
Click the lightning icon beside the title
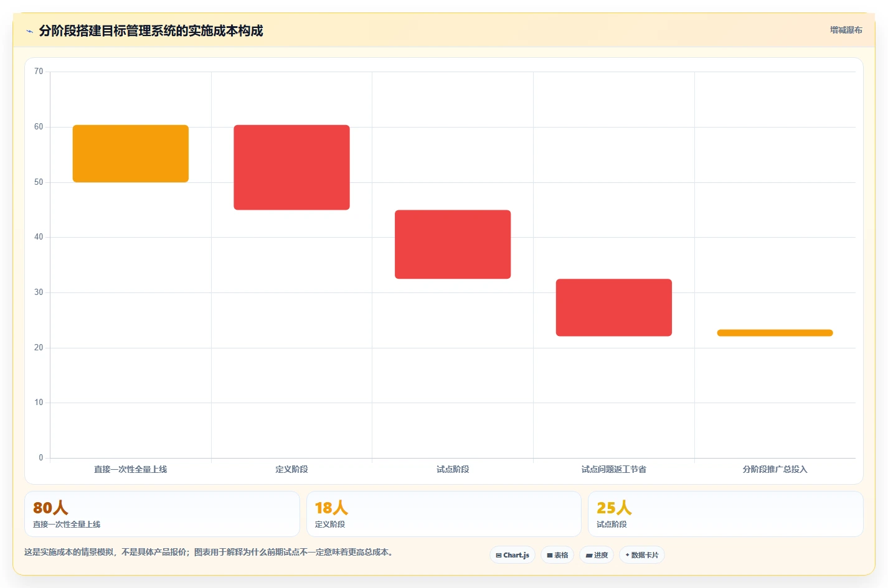coord(29,31)
